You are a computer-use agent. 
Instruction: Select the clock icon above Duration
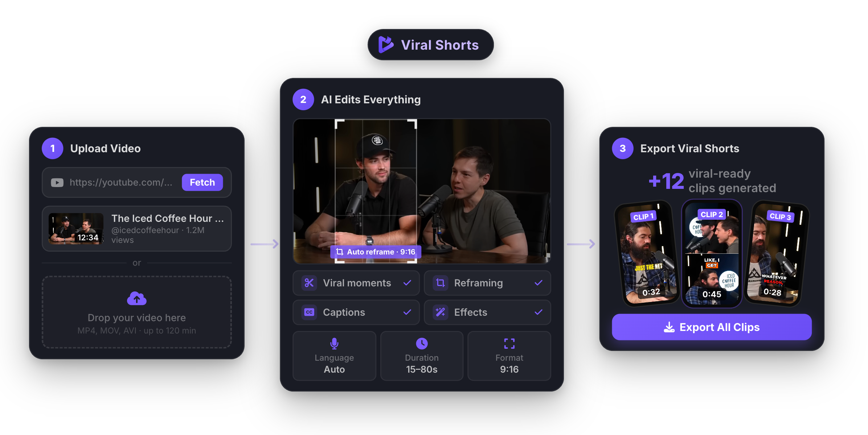pos(422,343)
